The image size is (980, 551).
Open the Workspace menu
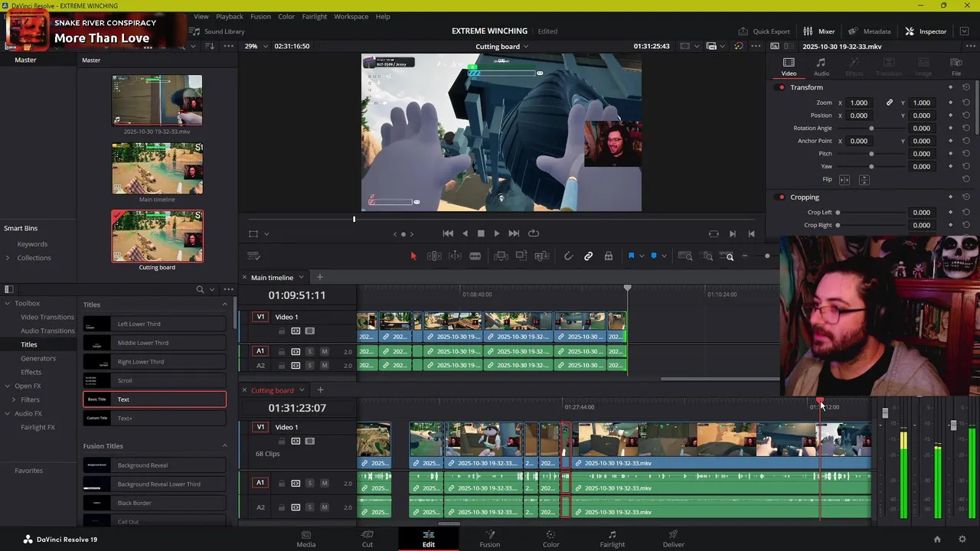click(x=351, y=16)
